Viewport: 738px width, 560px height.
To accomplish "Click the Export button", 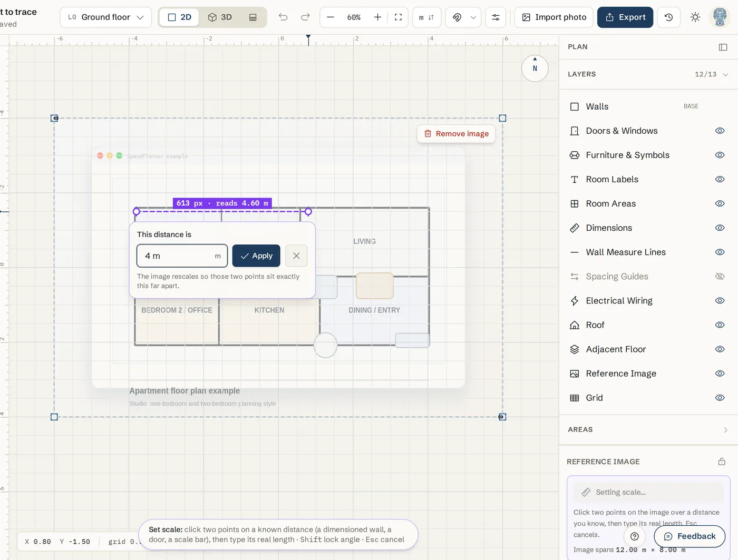I will pos(625,17).
